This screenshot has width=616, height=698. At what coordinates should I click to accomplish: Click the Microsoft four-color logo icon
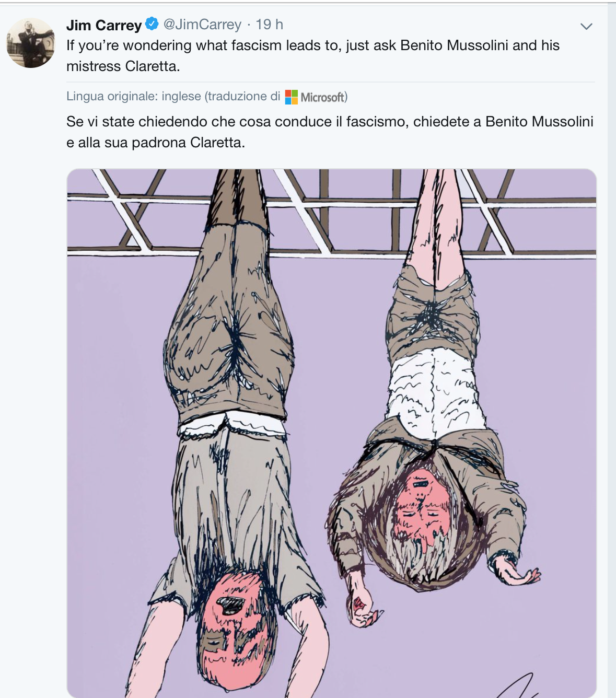pos(292,97)
